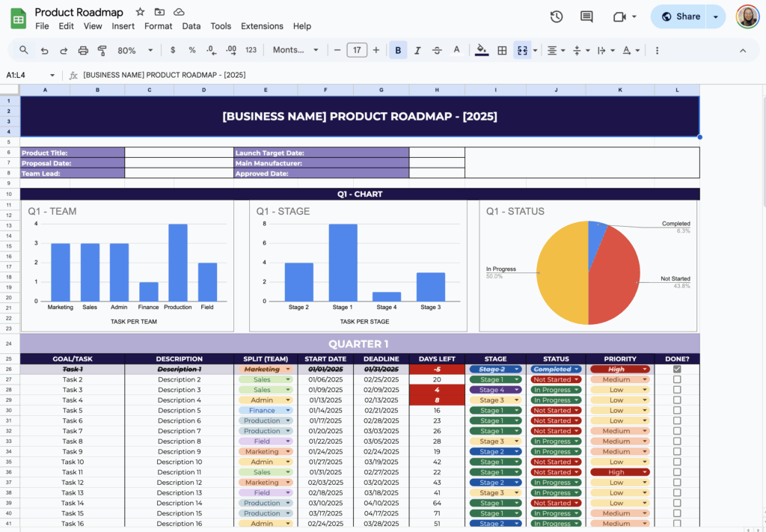Toggle the merge cells icon
766x532 pixels.
[523, 49]
